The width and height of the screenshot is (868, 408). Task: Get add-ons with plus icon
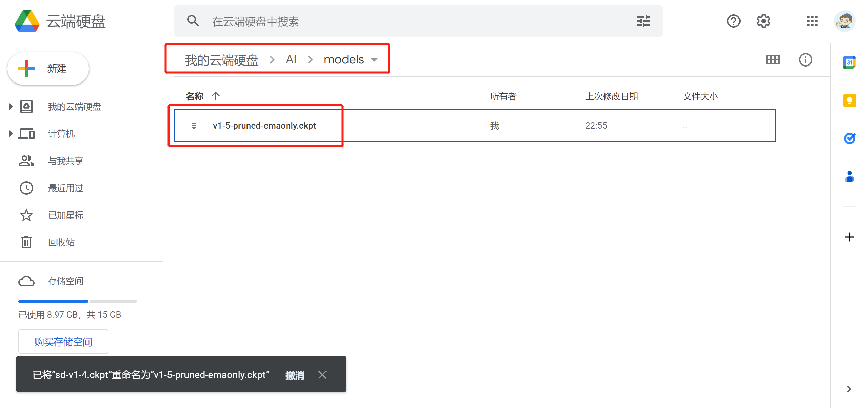click(849, 237)
